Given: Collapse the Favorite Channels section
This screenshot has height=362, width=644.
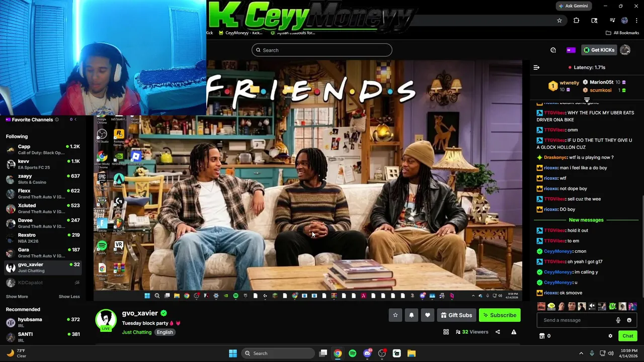Looking at the screenshot, I should [x=76, y=120].
